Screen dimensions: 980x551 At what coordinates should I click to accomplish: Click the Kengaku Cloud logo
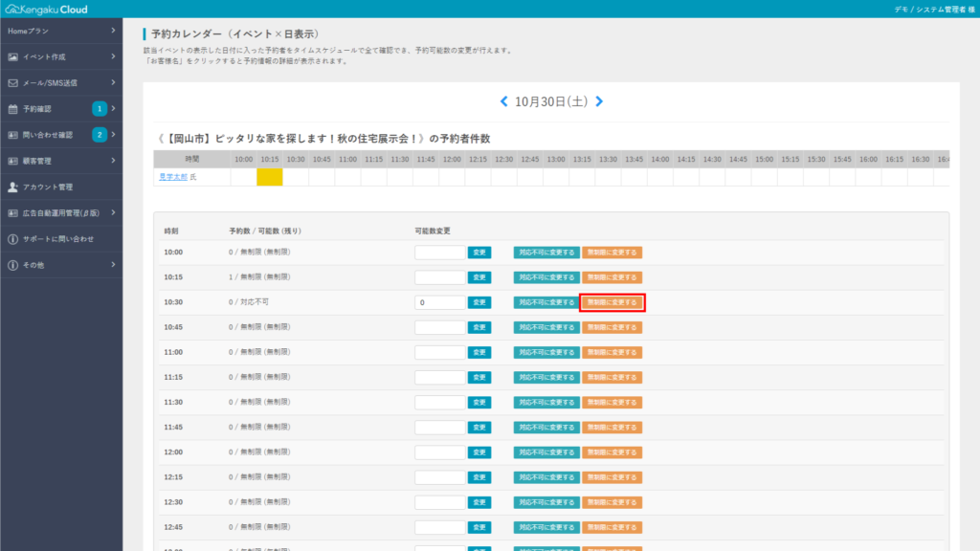coord(46,10)
